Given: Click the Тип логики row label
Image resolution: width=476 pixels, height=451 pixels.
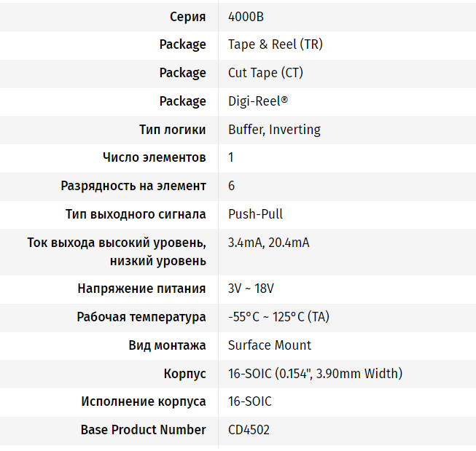Looking at the screenshot, I should 172,130.
